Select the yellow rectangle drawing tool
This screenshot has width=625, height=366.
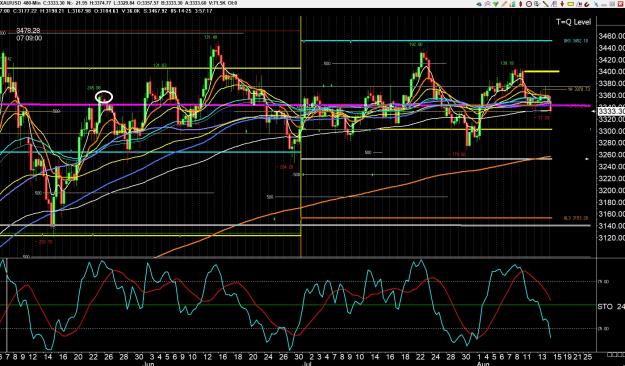click(x=570, y=4)
